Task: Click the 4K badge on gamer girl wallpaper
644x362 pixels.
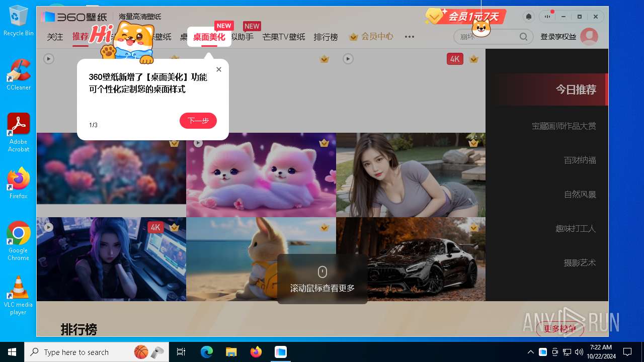Action: coord(155,227)
